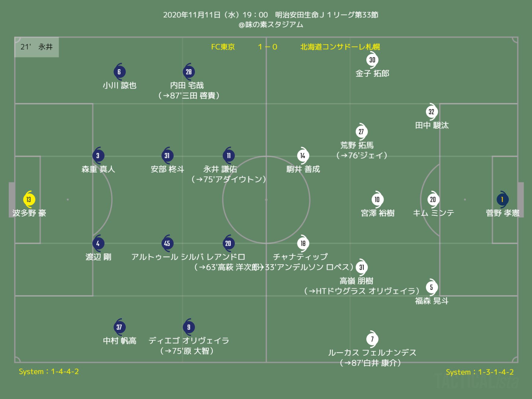Click white marker number 14 for Komai
This screenshot has height=399, width=532.
[303, 156]
